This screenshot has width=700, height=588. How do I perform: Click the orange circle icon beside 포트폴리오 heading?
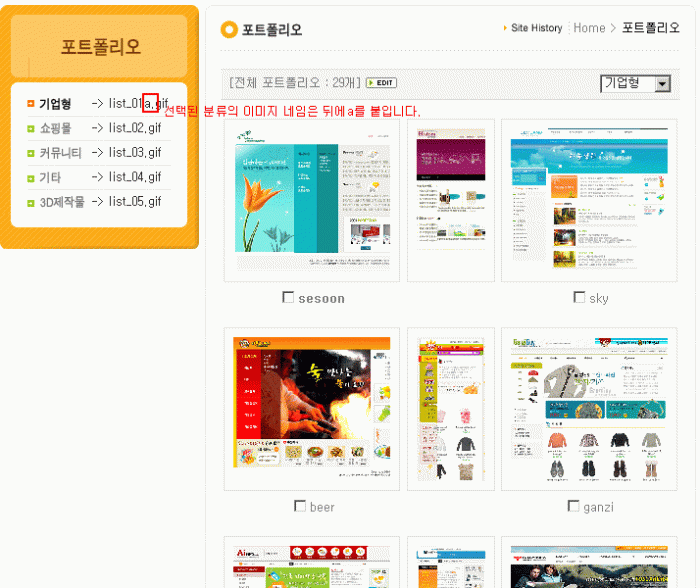[x=230, y=30]
